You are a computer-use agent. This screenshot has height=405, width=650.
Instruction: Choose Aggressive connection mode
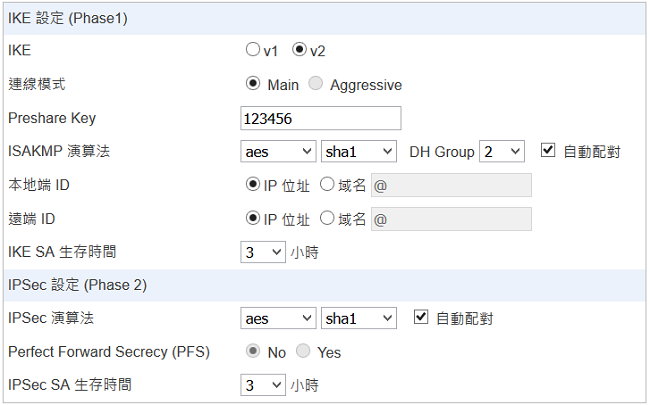316,84
